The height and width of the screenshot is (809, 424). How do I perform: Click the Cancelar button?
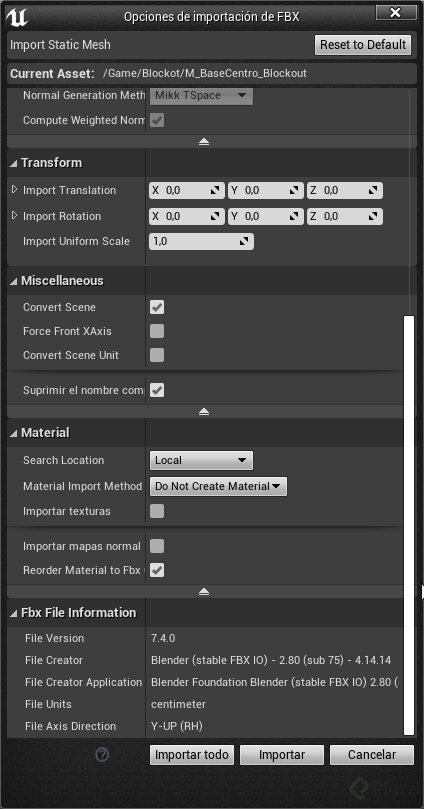click(x=372, y=755)
